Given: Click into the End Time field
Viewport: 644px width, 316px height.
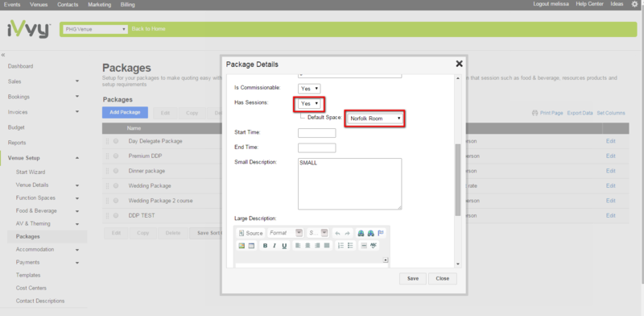Looking at the screenshot, I should (316, 148).
